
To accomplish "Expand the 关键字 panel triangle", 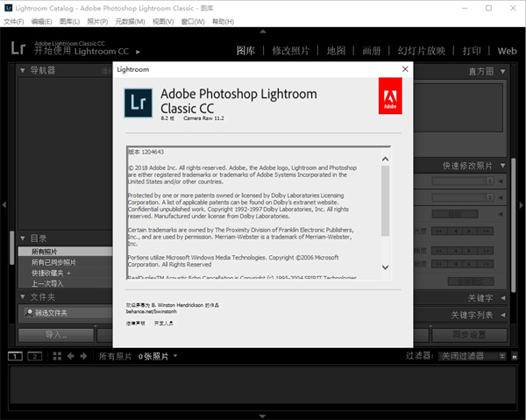I will pyautogui.click(x=503, y=298).
